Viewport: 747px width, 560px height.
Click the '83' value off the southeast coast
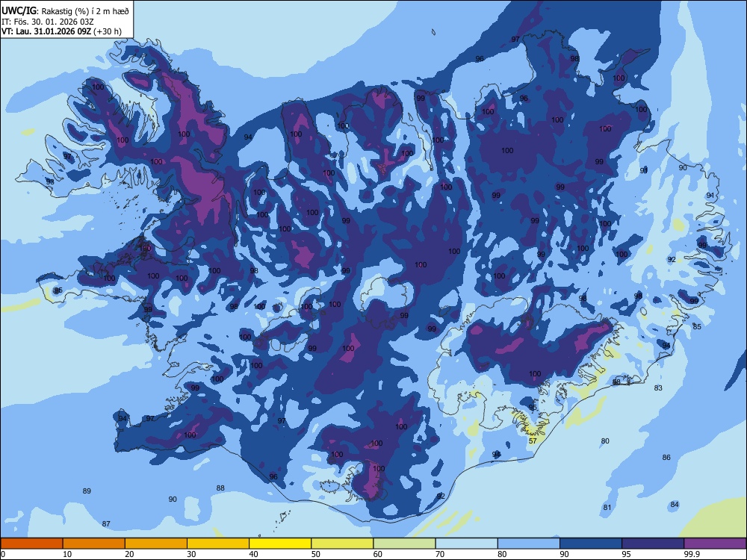[658, 388]
